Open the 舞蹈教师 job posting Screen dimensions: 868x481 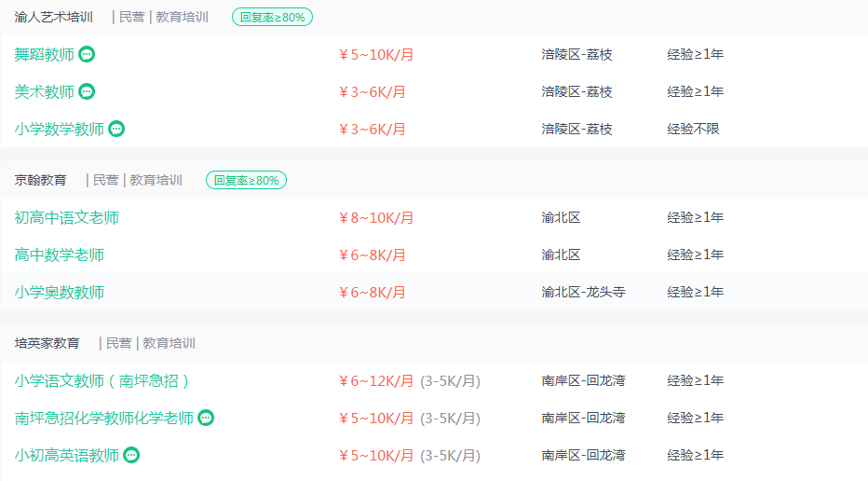(45, 54)
